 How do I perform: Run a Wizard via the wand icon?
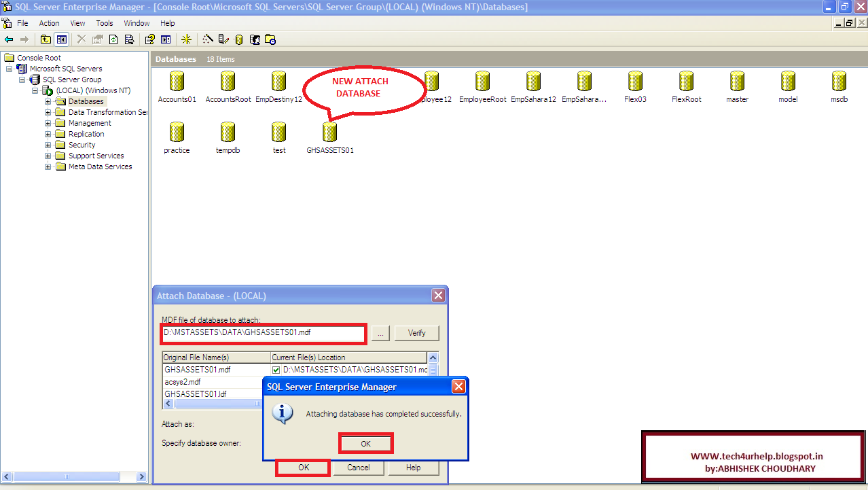point(208,39)
